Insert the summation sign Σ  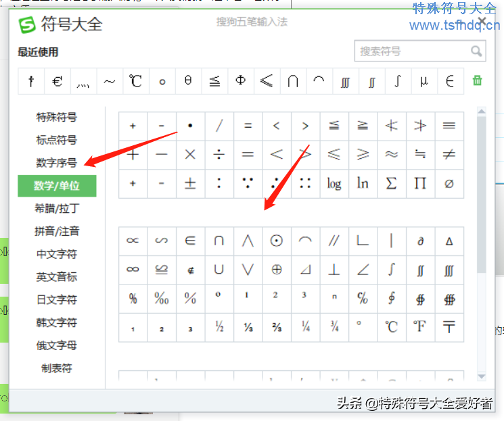click(391, 183)
